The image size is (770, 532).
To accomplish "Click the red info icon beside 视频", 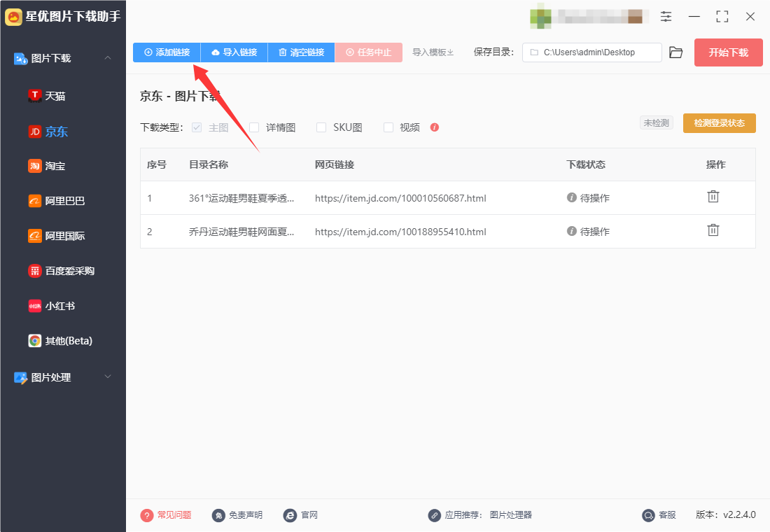I will coord(435,127).
